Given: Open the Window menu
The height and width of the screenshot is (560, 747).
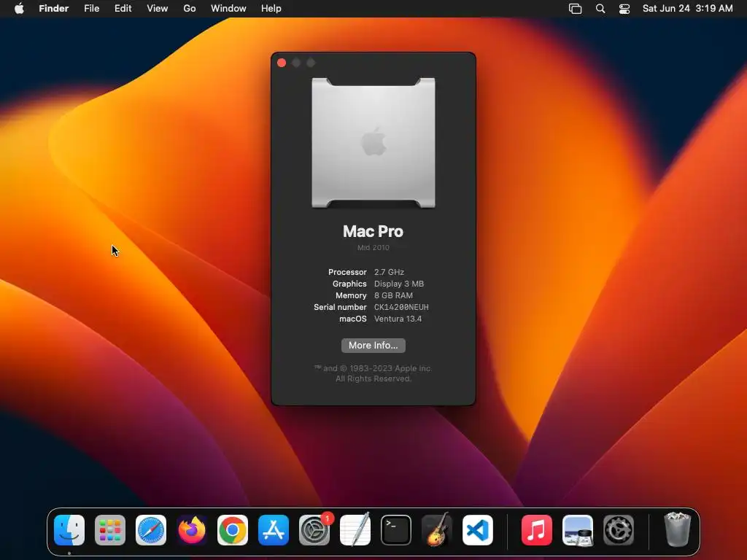Looking at the screenshot, I should tap(228, 9).
